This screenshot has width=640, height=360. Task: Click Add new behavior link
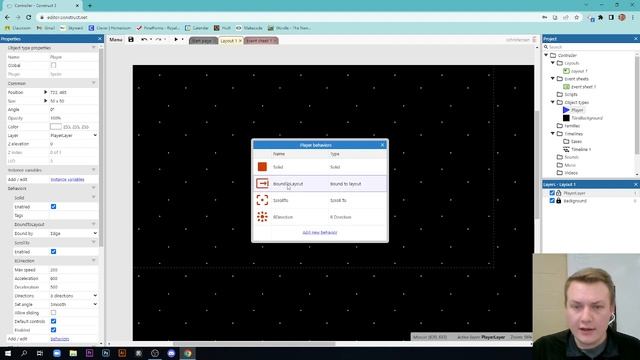click(x=320, y=232)
